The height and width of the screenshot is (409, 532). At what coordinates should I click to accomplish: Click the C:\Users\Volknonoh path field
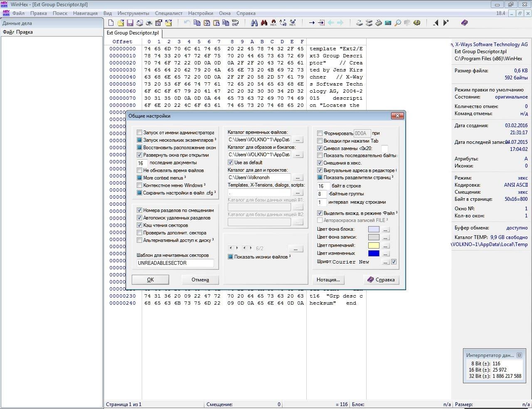tap(259, 177)
